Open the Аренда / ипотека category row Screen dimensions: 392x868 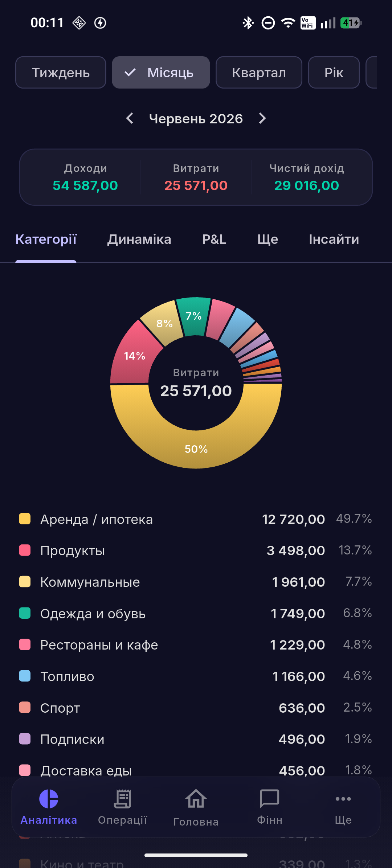(x=196, y=519)
